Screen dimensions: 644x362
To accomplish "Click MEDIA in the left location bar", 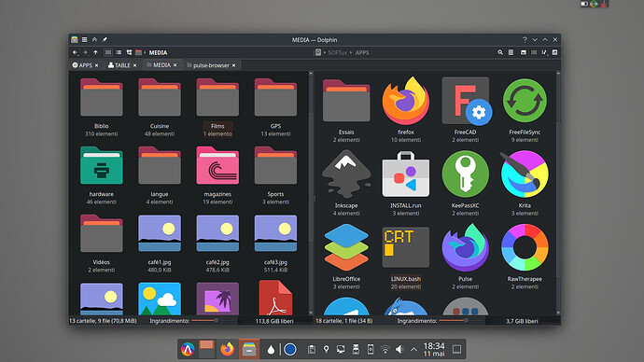I will (x=158, y=52).
